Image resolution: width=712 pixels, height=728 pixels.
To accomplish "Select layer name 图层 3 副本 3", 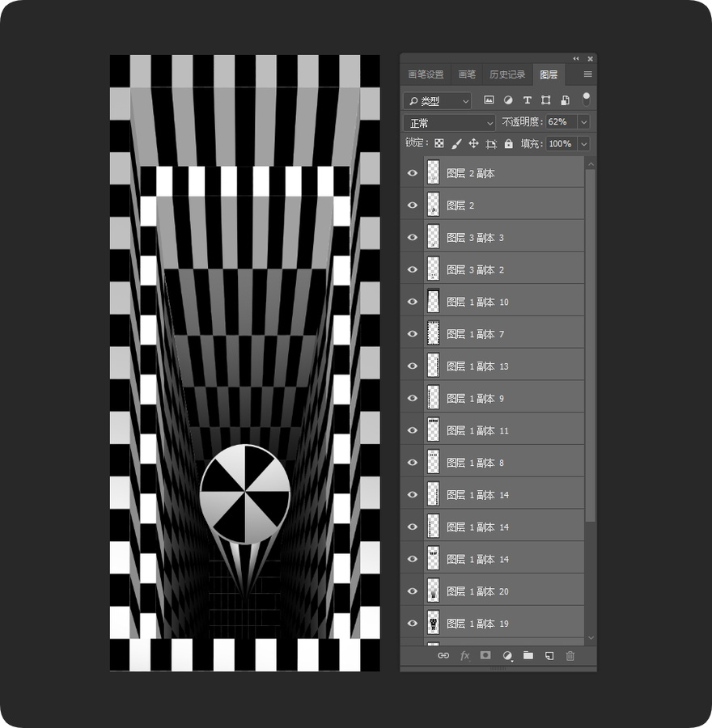I will pyautogui.click(x=475, y=237).
